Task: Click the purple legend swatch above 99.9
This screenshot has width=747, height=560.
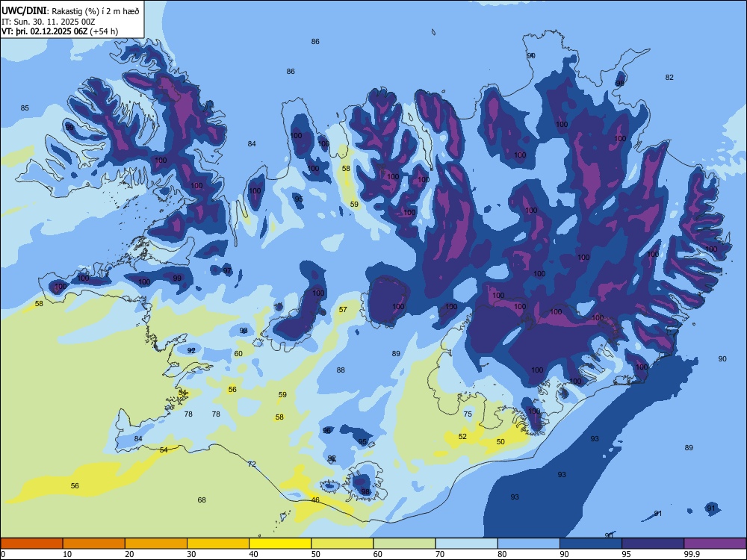Action: pyautogui.click(x=715, y=544)
